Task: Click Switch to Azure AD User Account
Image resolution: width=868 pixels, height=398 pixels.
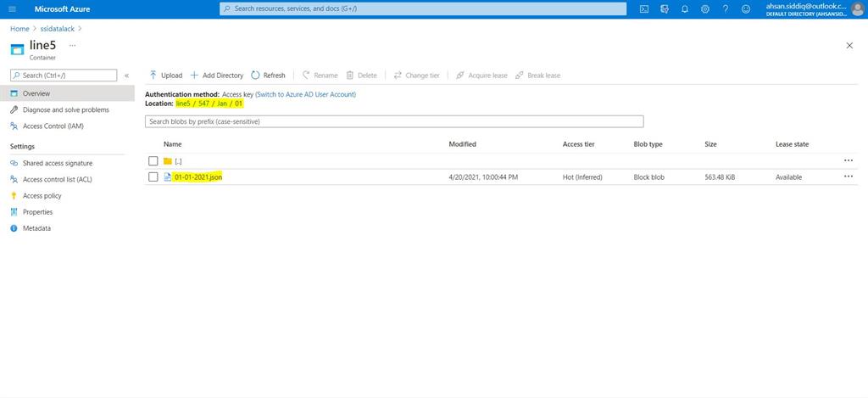Action: coord(305,94)
